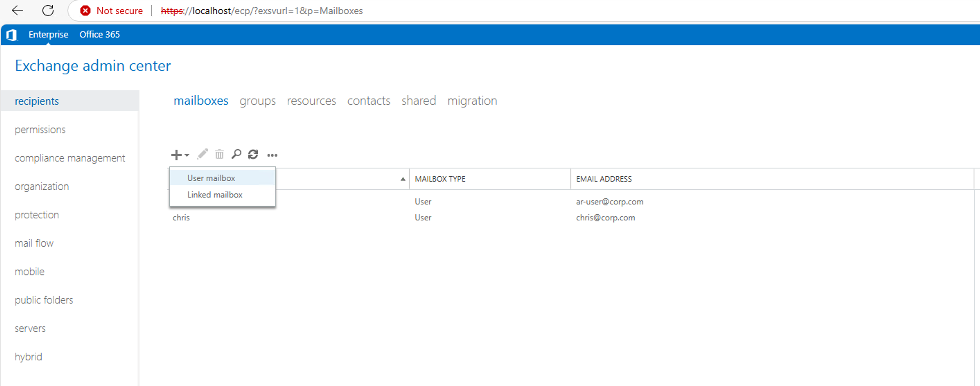This screenshot has width=980, height=386.
Task: Click the Exchange admin center title
Action: (93, 66)
